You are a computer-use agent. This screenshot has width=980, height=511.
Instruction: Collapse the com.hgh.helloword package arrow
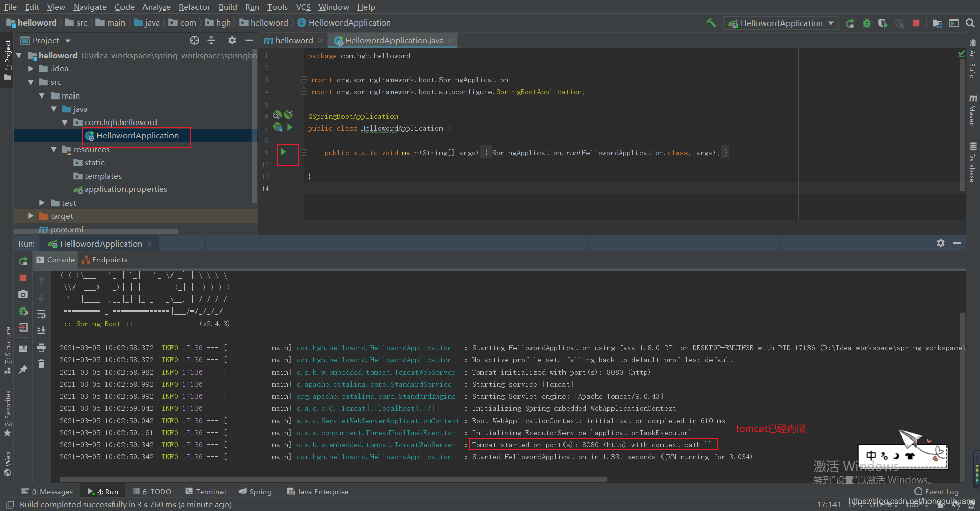click(x=65, y=122)
